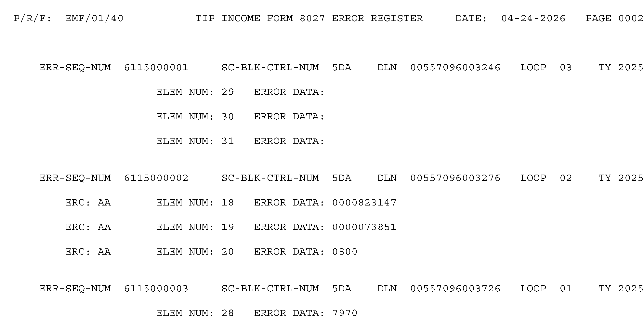Select error sequence number 6115000003
This screenshot has height=331, width=644.
click(x=156, y=289)
